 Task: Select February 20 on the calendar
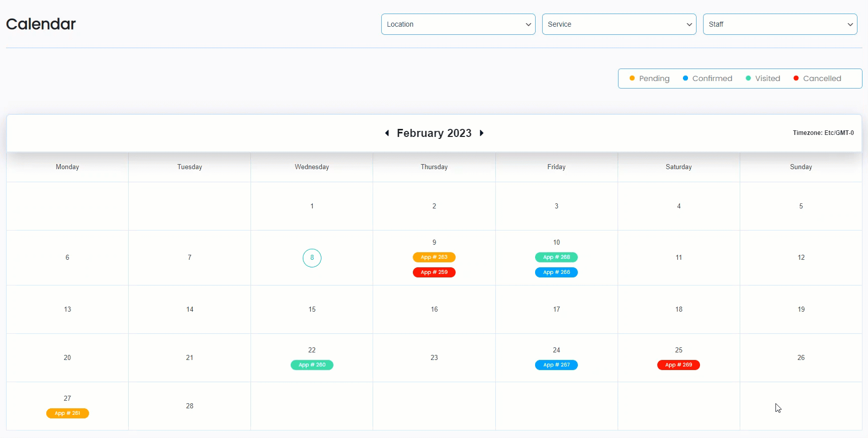(67, 357)
